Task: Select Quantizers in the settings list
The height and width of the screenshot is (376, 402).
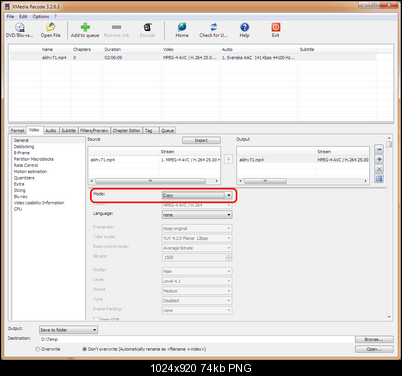Action: (x=24, y=178)
